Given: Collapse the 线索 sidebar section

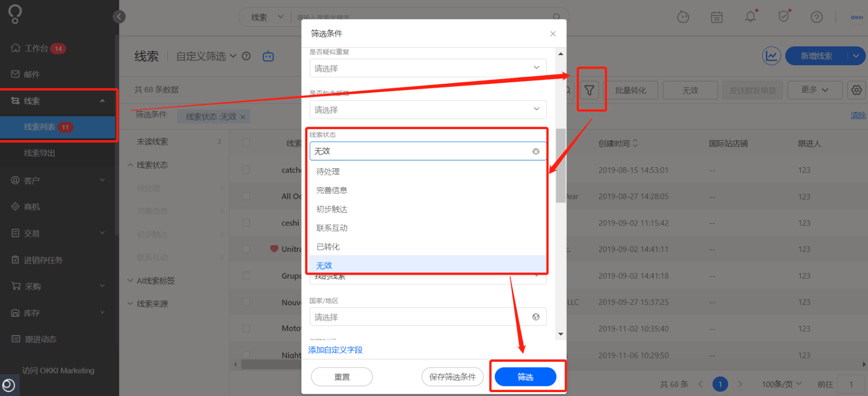Looking at the screenshot, I should [x=102, y=101].
